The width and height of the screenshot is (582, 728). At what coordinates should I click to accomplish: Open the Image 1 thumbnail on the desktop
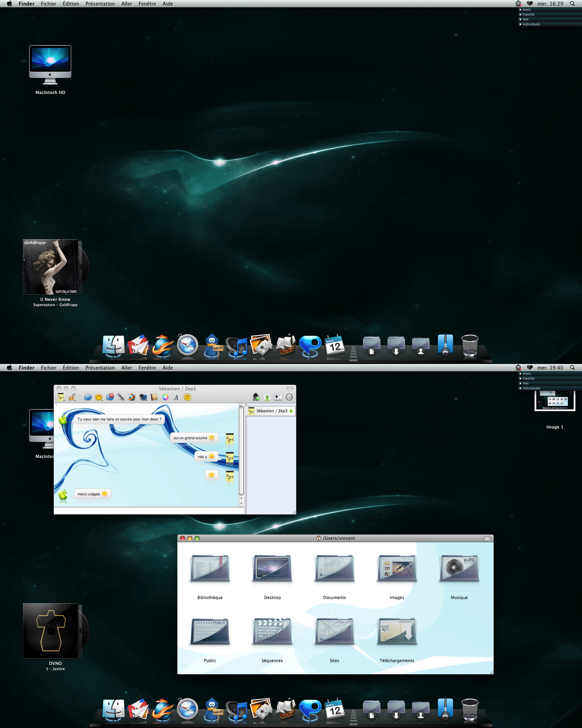coord(555,401)
